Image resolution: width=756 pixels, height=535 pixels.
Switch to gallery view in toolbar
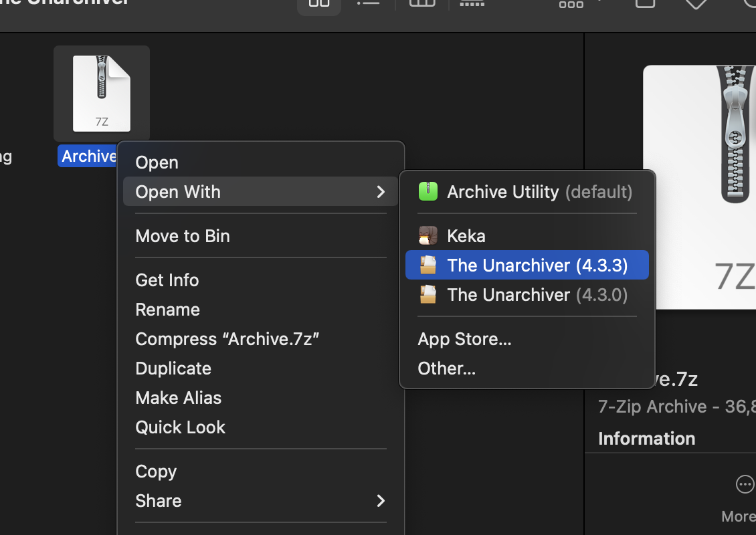click(x=472, y=4)
